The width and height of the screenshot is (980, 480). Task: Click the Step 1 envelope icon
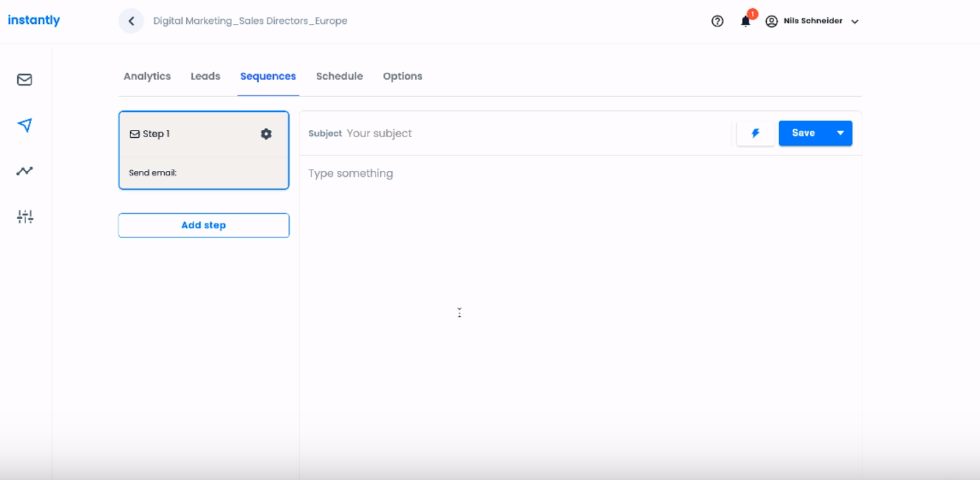pyautogui.click(x=135, y=134)
